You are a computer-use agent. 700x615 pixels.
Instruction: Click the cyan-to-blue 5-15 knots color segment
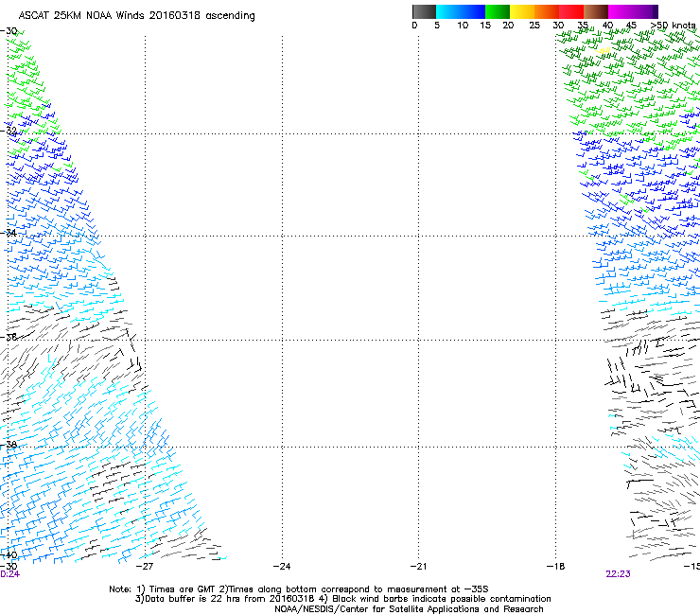[461, 11]
